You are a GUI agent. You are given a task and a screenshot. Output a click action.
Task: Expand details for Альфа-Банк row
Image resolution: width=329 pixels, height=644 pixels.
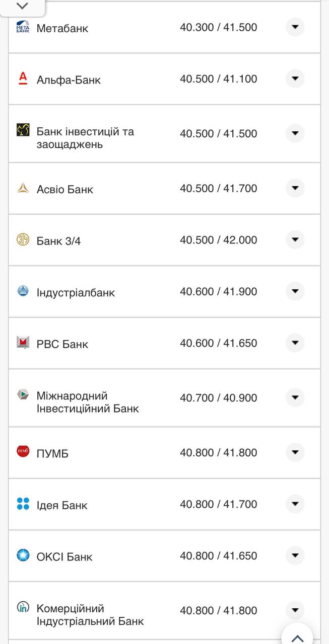295,78
